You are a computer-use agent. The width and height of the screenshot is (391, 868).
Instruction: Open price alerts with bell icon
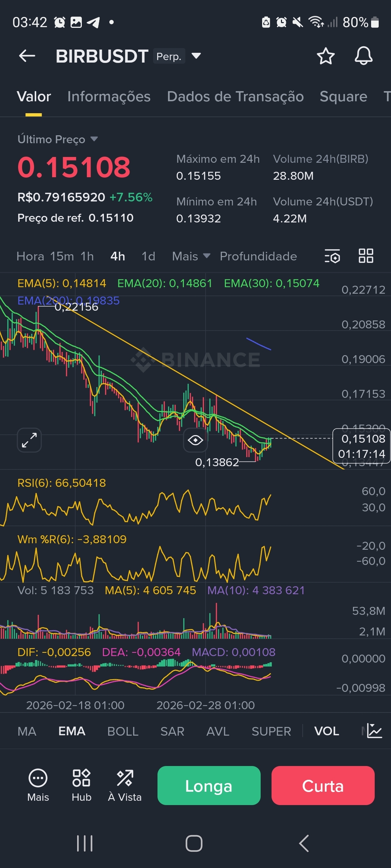tap(363, 56)
